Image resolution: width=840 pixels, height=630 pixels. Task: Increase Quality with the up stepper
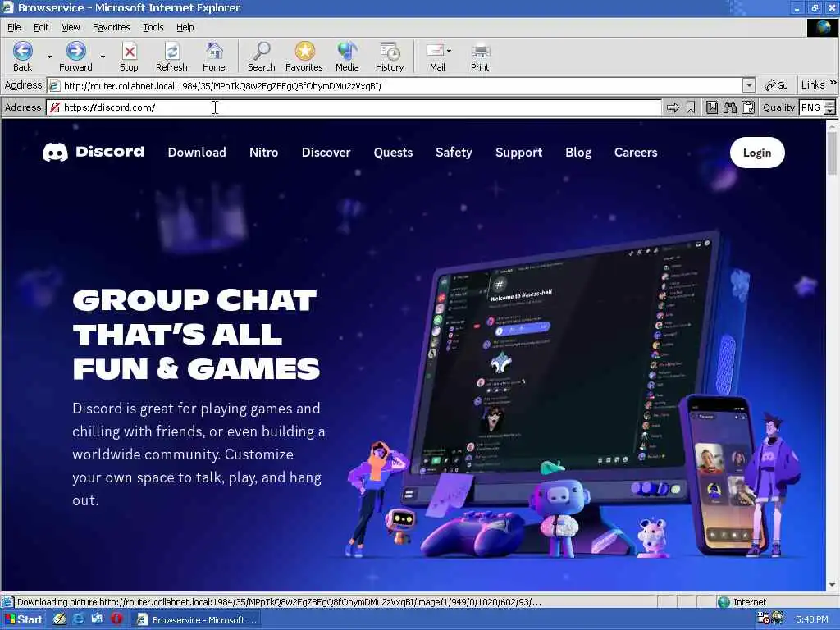[830, 104]
